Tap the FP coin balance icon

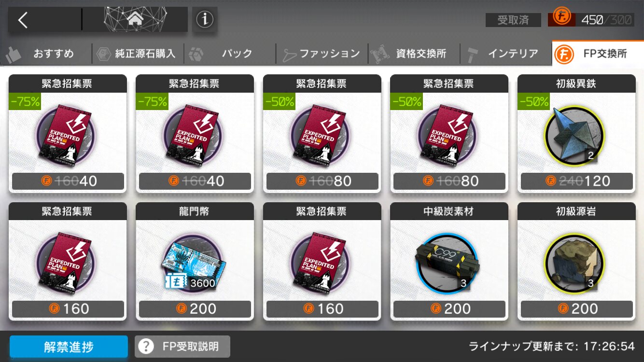pos(562,17)
